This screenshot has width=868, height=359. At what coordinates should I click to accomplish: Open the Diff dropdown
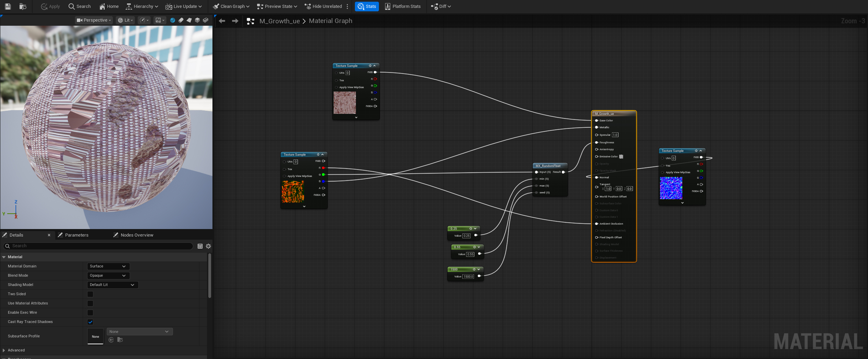(441, 6)
